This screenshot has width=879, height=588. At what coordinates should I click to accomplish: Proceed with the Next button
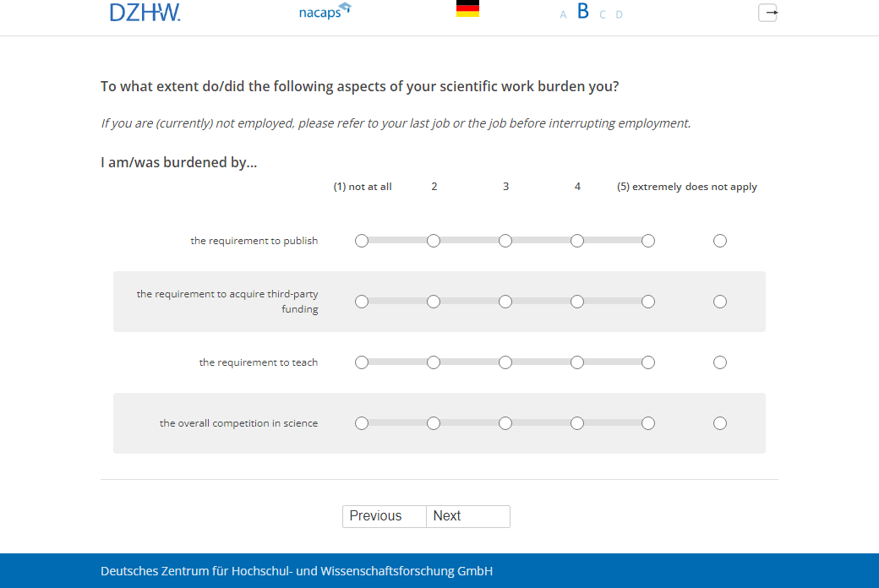pyautogui.click(x=467, y=516)
